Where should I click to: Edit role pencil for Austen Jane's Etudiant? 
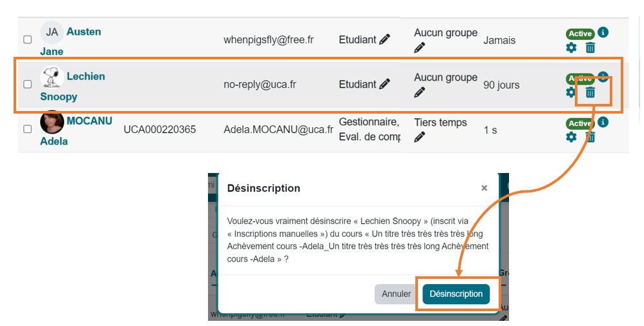tap(385, 39)
